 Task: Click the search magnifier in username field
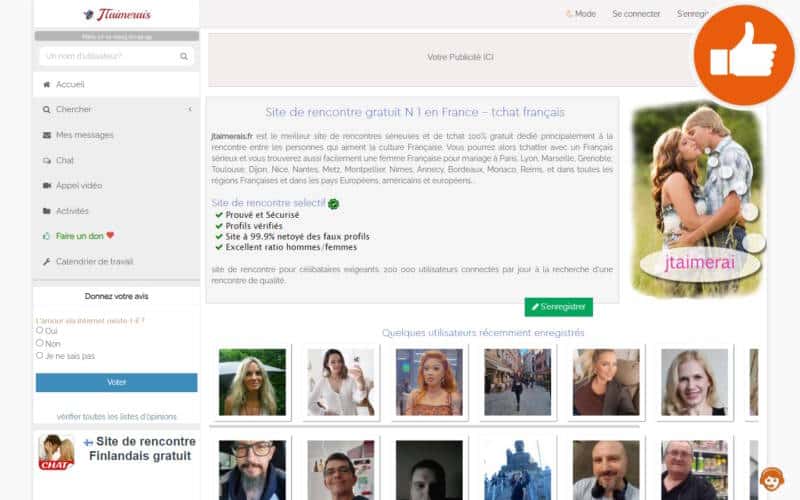point(184,56)
